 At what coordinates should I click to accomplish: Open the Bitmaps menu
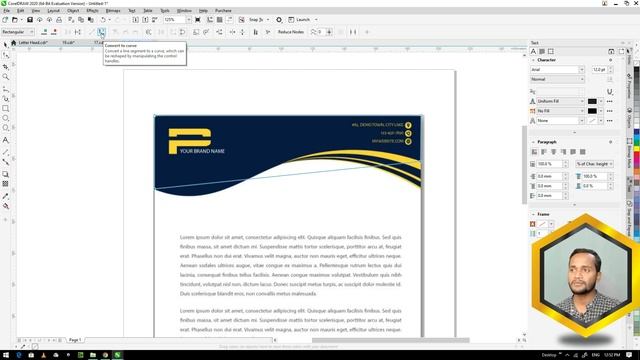(x=113, y=11)
